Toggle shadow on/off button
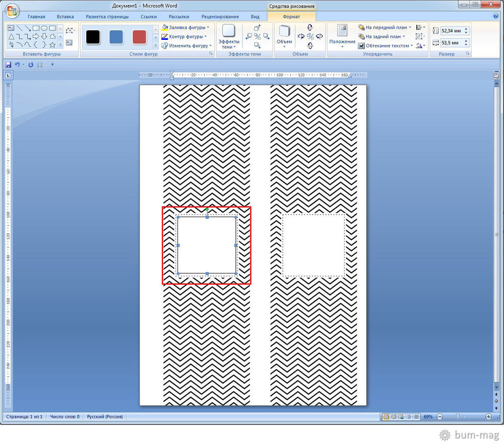 (258, 36)
